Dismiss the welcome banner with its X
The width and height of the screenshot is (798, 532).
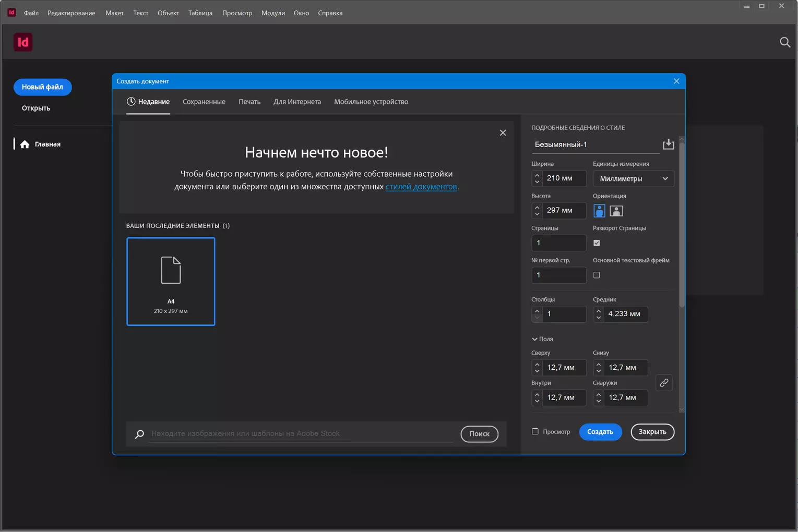pyautogui.click(x=503, y=132)
